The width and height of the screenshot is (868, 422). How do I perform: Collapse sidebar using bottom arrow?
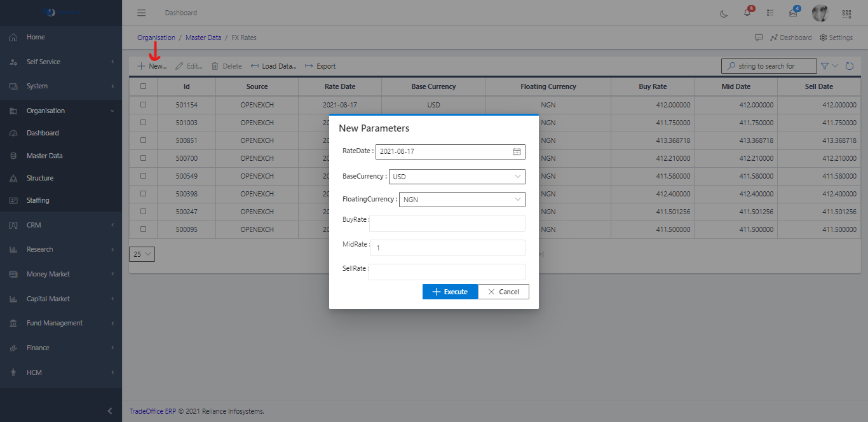click(x=109, y=411)
